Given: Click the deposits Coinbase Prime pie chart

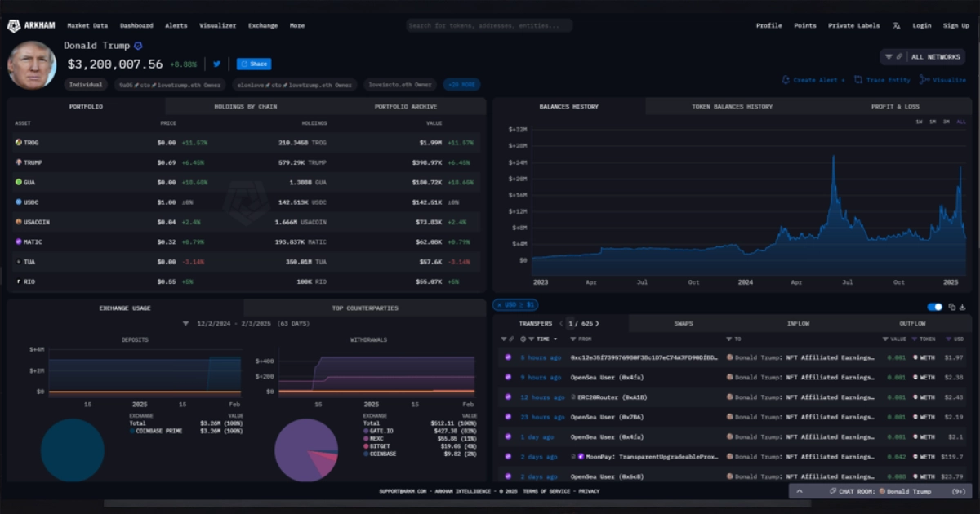Looking at the screenshot, I should tap(73, 450).
